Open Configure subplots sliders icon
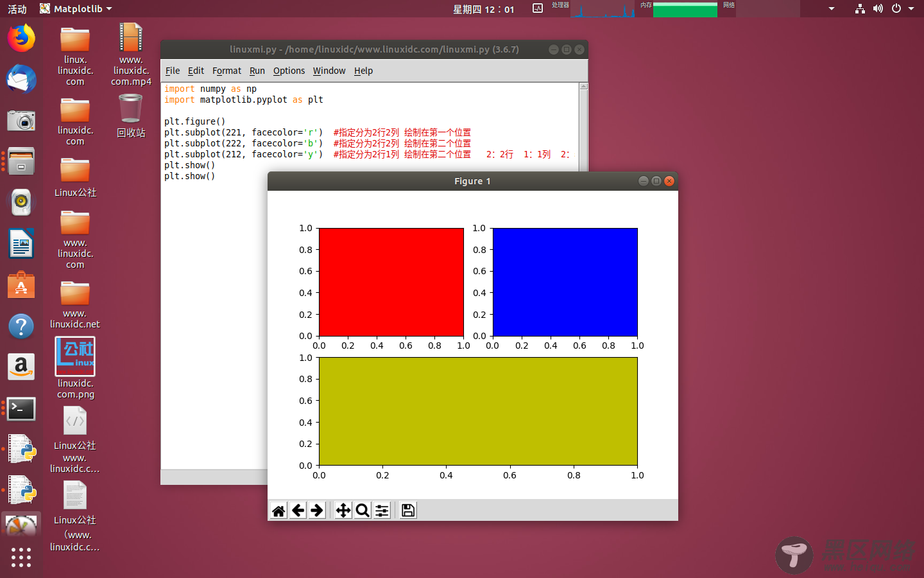This screenshot has height=578, width=924. pyautogui.click(x=382, y=511)
